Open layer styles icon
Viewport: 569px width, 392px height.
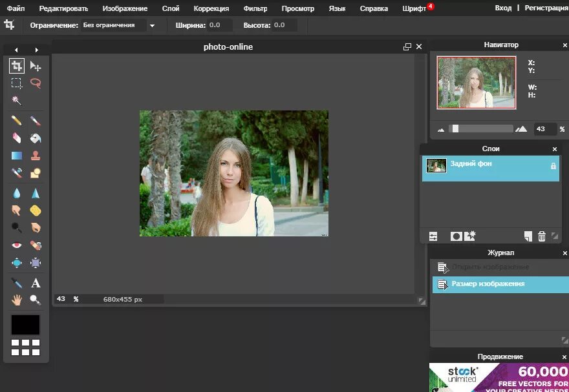pos(470,236)
